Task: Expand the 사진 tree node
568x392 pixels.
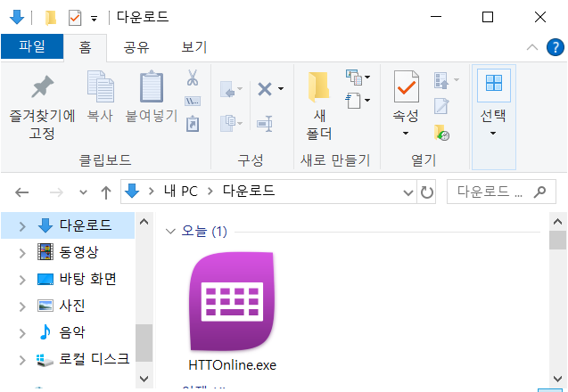Action: point(22,306)
